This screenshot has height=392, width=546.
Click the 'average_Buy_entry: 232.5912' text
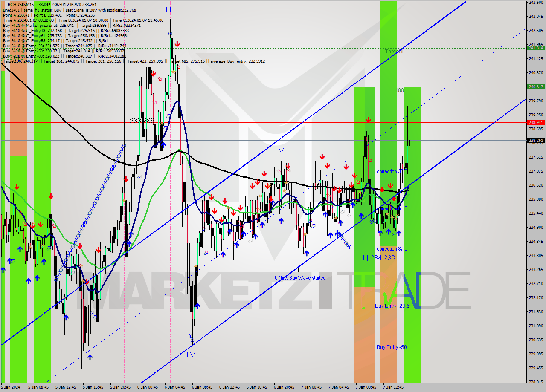point(237,61)
